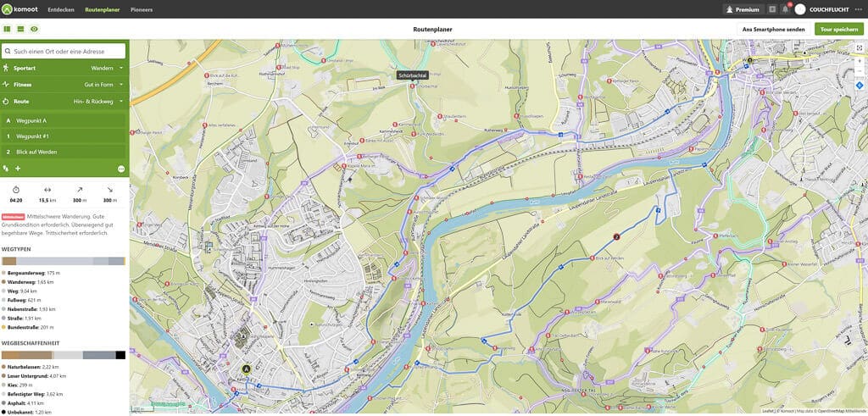Screen dimensions: 868x416
Task: Open the blue map layers button
Action: click(859, 86)
